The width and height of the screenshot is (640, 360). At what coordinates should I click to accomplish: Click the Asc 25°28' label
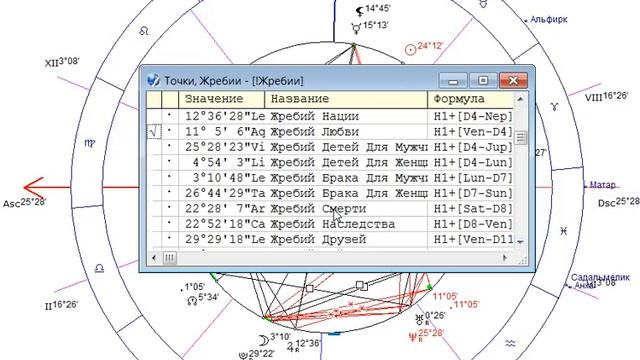click(x=24, y=202)
